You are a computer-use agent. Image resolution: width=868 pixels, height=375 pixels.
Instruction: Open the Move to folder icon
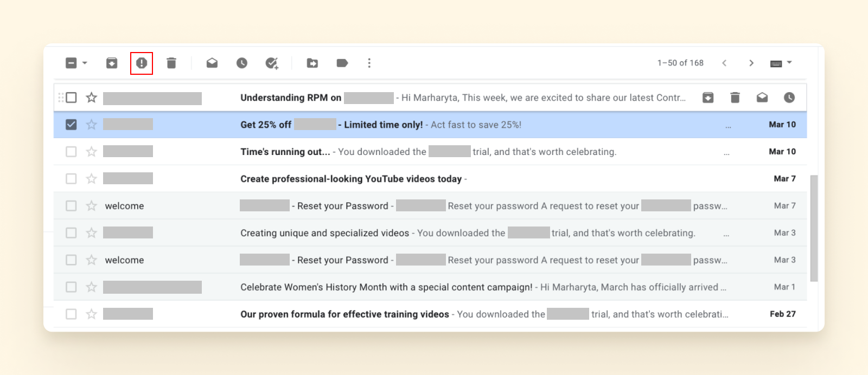pos(312,63)
